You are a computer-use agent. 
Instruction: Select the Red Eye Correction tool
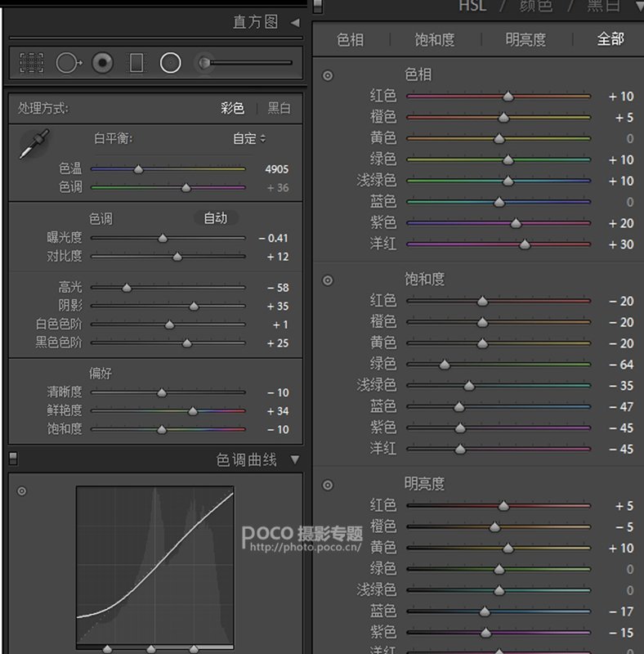[x=102, y=63]
